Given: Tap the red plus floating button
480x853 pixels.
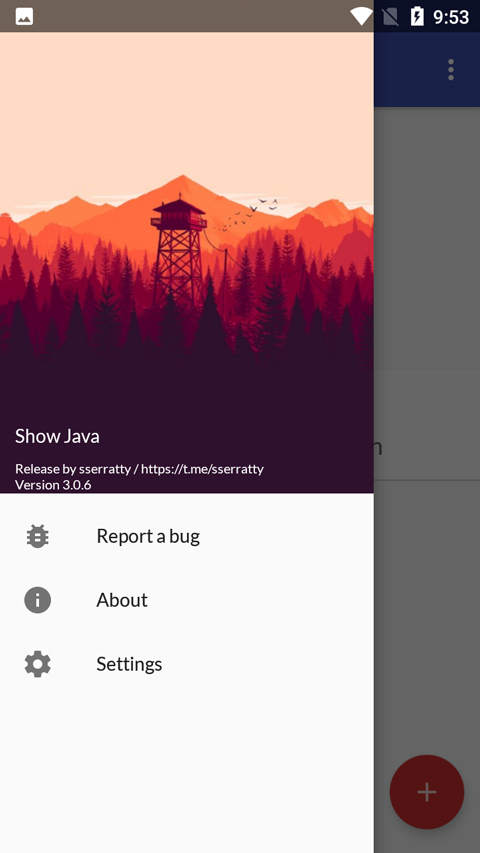Looking at the screenshot, I should pyautogui.click(x=427, y=792).
